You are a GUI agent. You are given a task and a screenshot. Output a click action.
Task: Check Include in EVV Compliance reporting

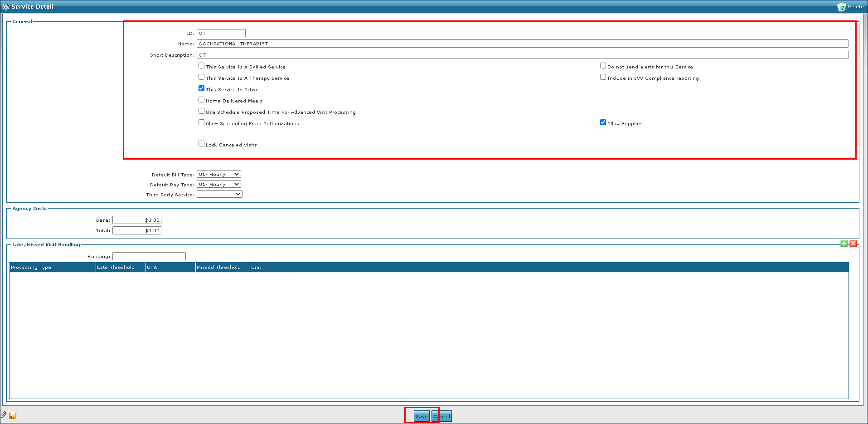pos(603,77)
